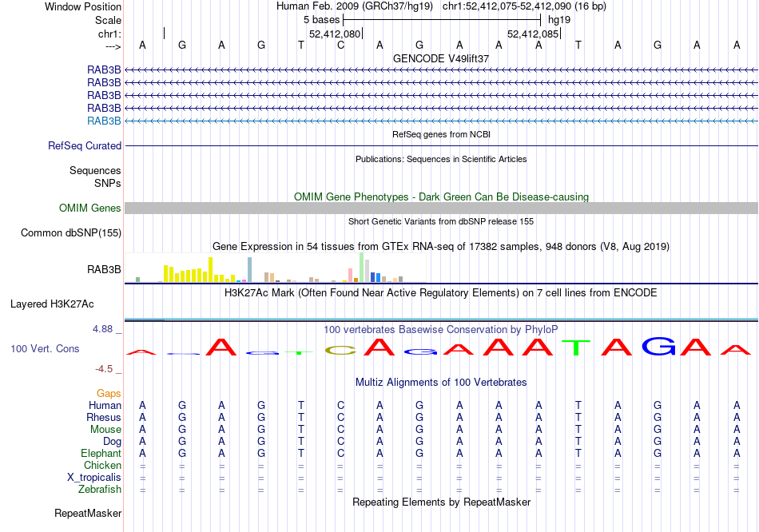Image resolution: width=759 pixels, height=532 pixels.
Task: Click the 52,412,085 position marker
Action: 533,34
